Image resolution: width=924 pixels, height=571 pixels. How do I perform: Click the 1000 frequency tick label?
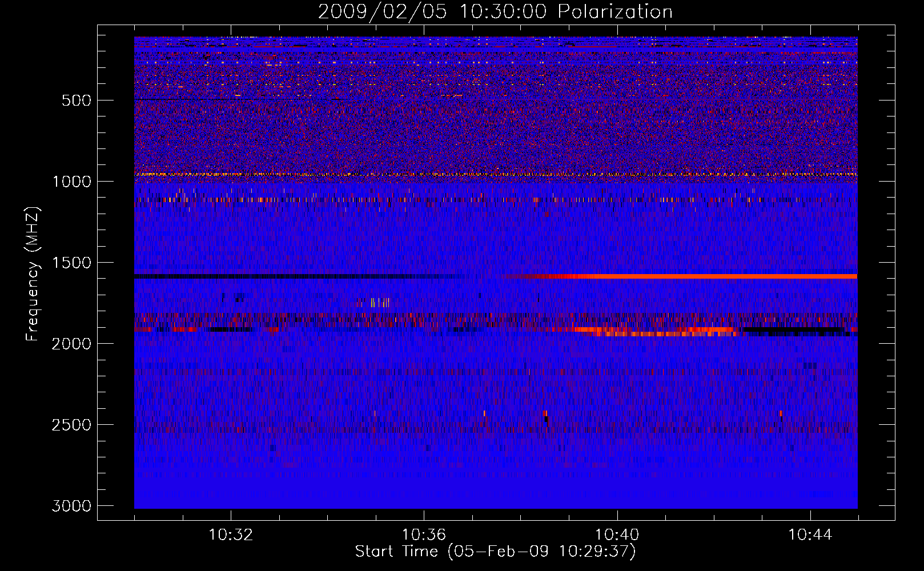click(x=71, y=182)
